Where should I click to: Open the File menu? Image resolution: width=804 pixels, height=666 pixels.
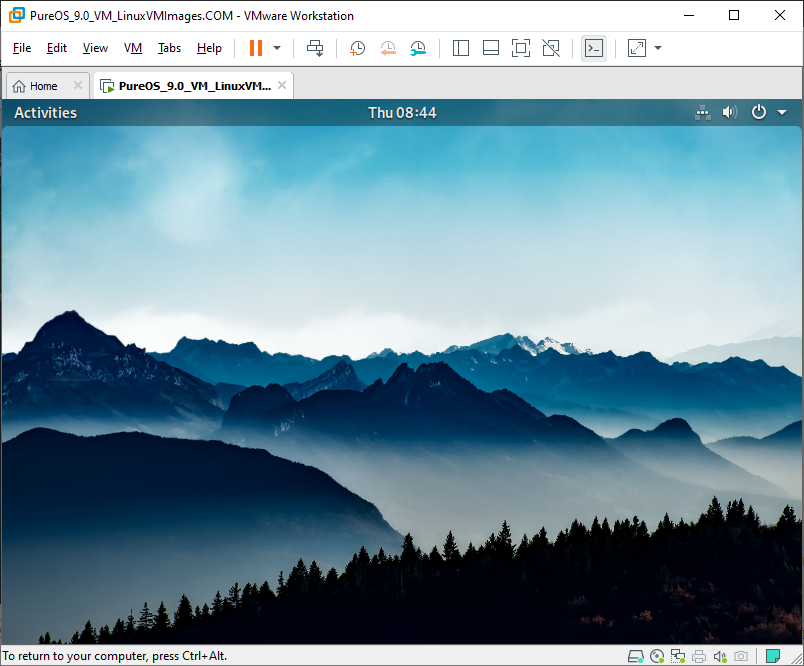point(22,48)
